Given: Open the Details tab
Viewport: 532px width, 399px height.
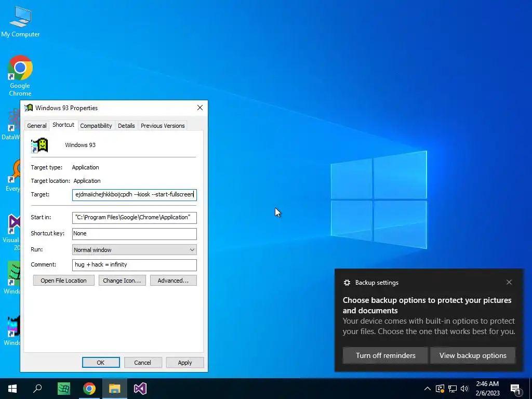Looking at the screenshot, I should 126,126.
